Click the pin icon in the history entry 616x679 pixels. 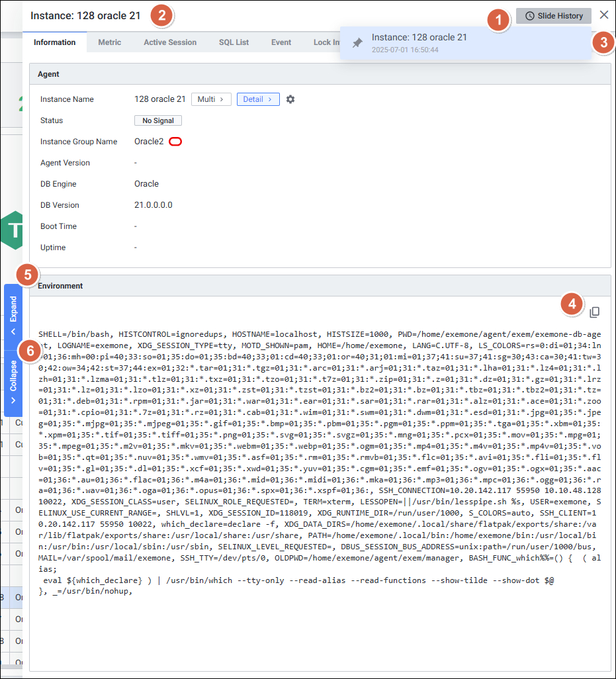click(x=357, y=43)
